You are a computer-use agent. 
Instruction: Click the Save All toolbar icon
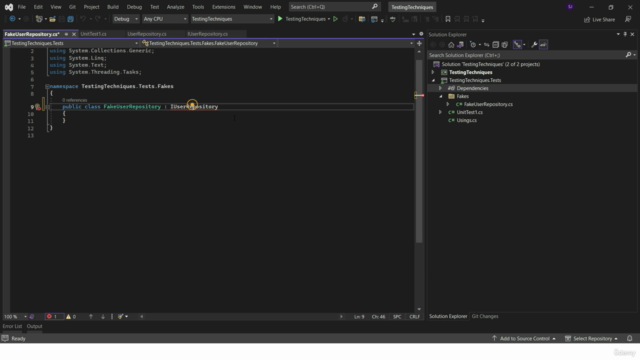tap(71, 19)
